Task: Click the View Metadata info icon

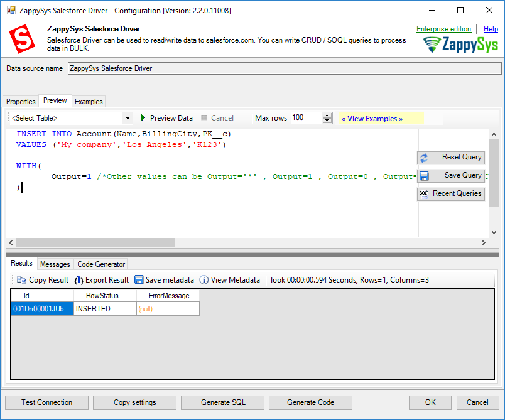Action: pyautogui.click(x=204, y=281)
